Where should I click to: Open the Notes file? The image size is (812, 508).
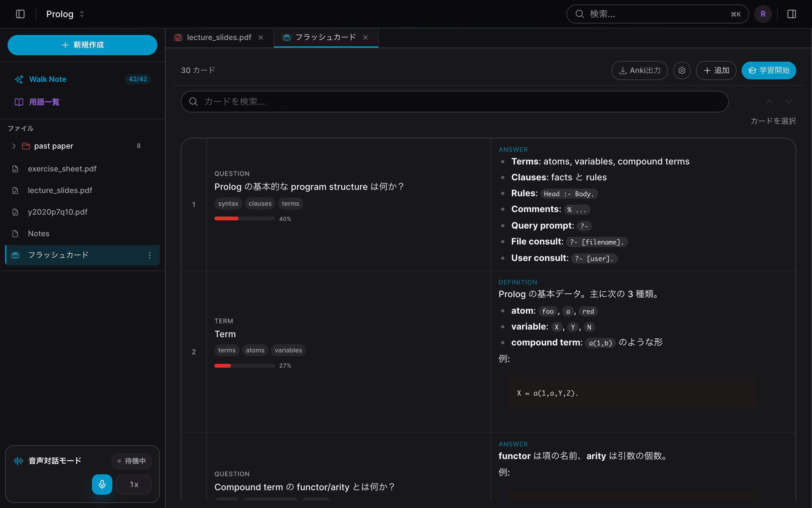82,233
